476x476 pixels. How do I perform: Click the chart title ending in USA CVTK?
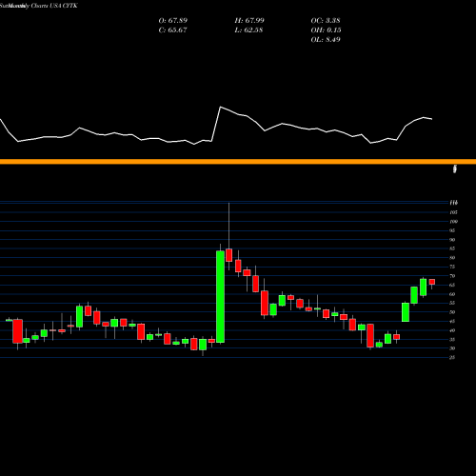(39, 6)
